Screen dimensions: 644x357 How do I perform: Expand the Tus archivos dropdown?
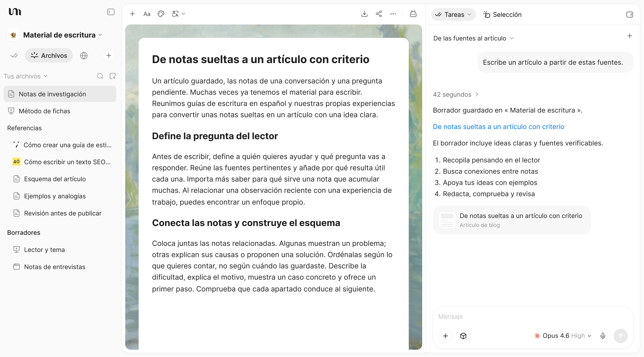click(26, 76)
